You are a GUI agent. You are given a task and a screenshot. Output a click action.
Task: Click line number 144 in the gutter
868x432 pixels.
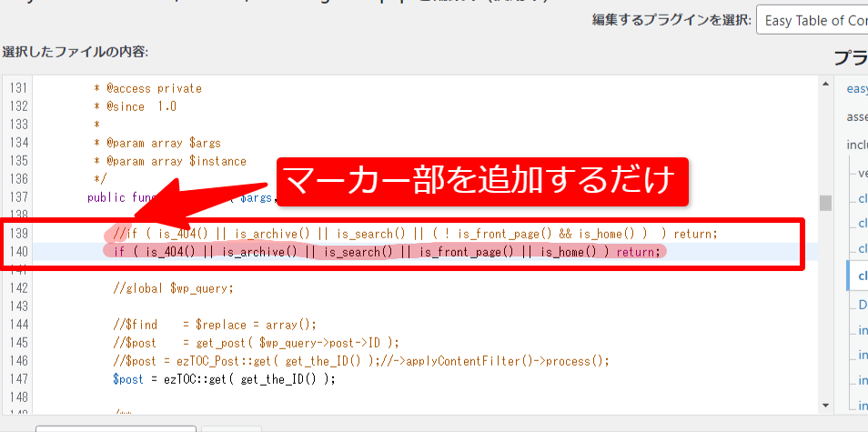17,325
